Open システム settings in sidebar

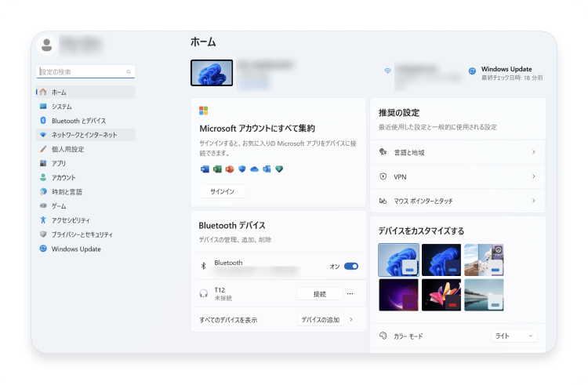click(x=85, y=107)
